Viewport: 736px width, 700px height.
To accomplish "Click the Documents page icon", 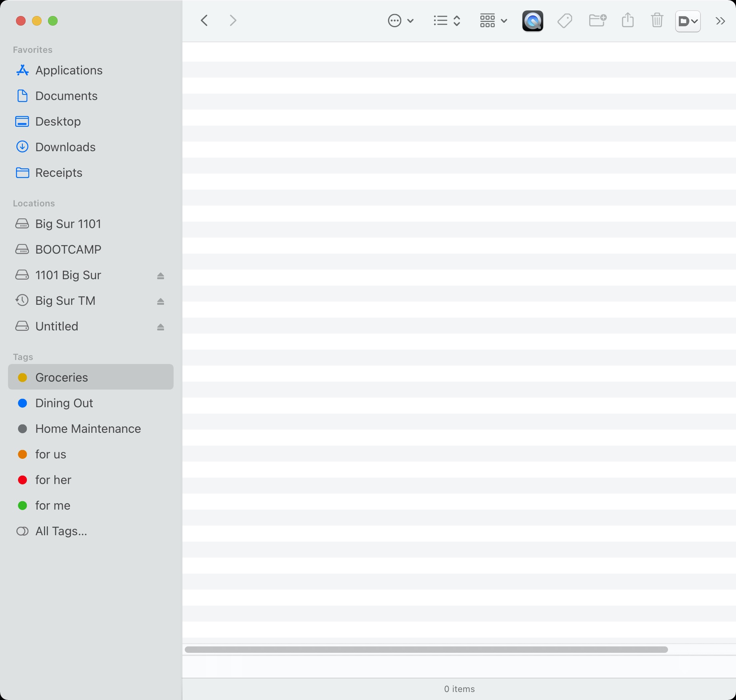I will (x=22, y=96).
